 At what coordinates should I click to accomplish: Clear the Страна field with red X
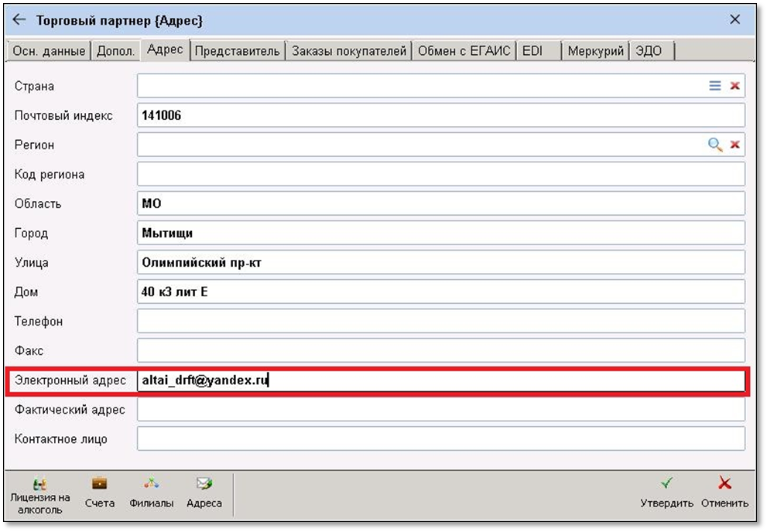(734, 86)
